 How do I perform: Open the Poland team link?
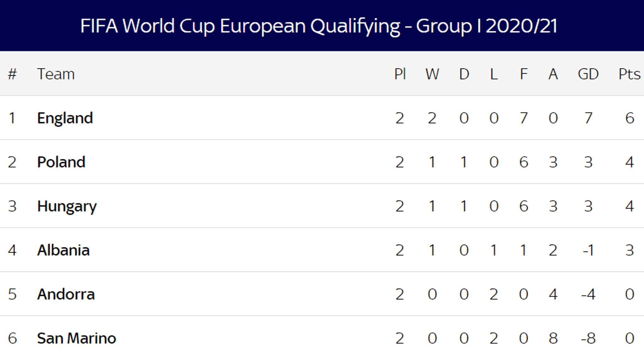pyautogui.click(x=61, y=162)
